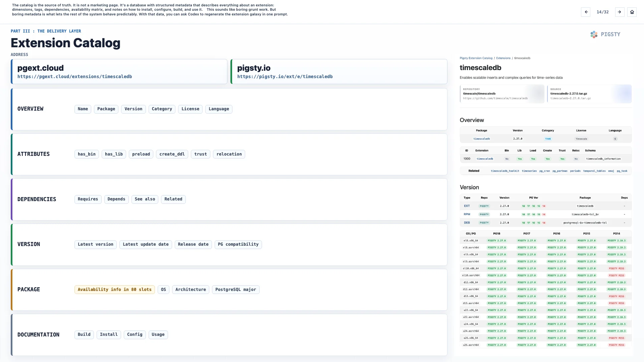
Task: Open the timescaledb package link in Overview table
Action: click(482, 139)
